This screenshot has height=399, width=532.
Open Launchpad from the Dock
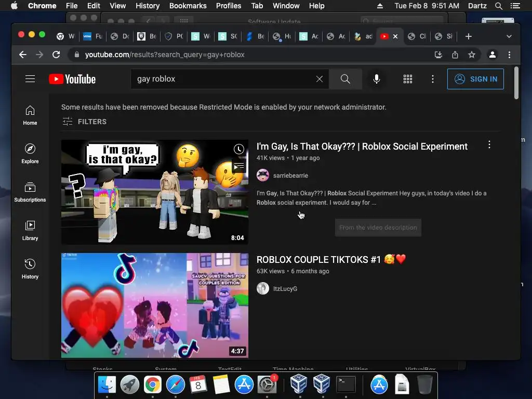(129, 384)
